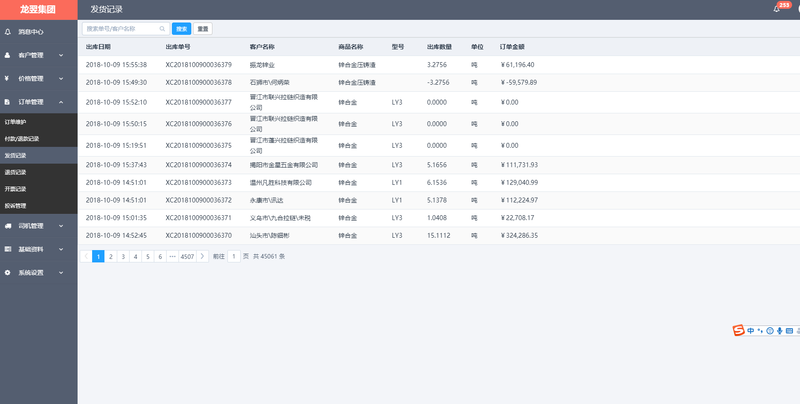Expand the 司机管理 menu chevron
Screen dimensions: 800x404
pyautogui.click(x=61, y=226)
